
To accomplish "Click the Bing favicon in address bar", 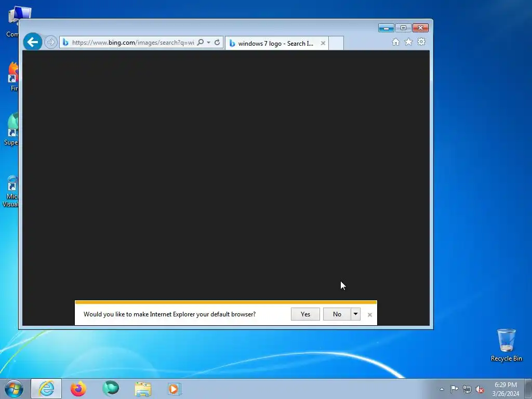I will point(65,43).
